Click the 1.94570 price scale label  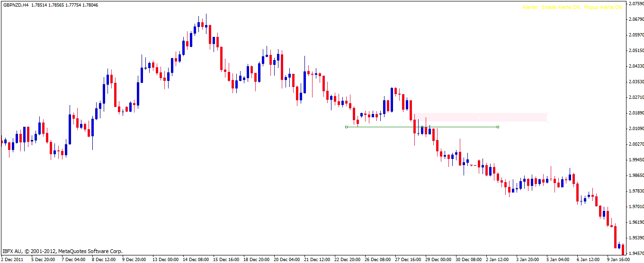point(635,254)
